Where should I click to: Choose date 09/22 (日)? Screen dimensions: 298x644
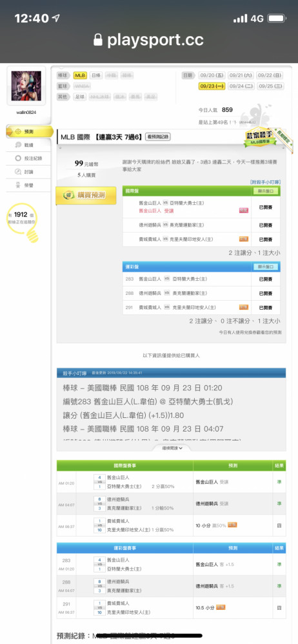(270, 75)
